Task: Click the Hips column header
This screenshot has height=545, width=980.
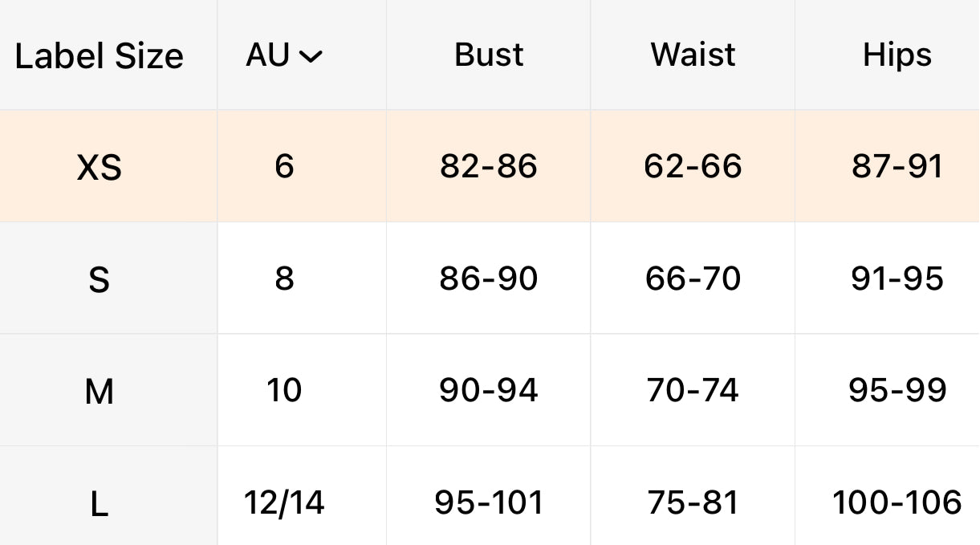Action: [x=897, y=55]
